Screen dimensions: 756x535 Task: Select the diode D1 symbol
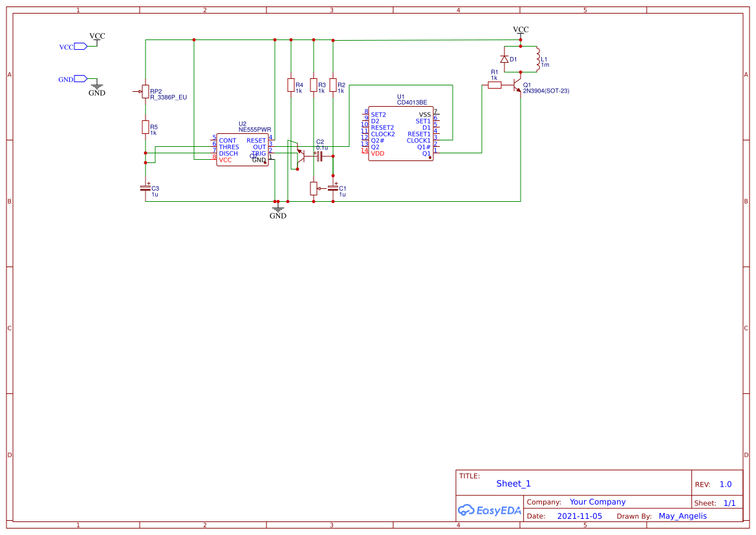tap(506, 58)
